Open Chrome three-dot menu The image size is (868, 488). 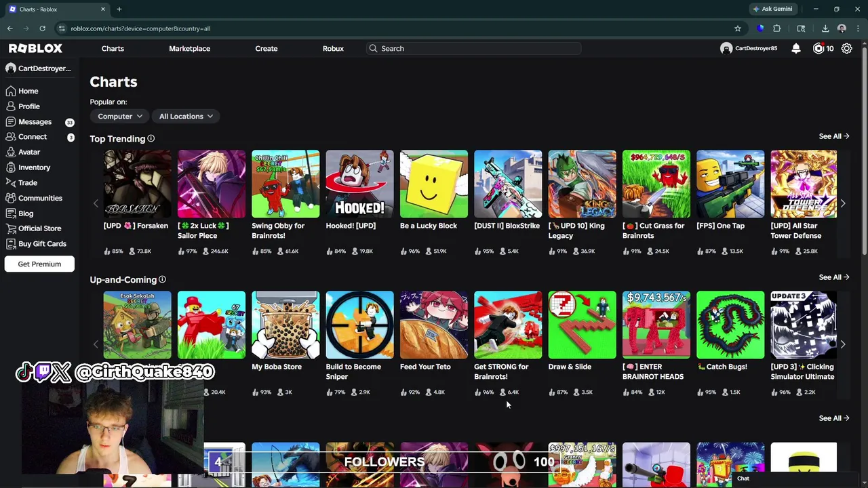[x=859, y=28]
